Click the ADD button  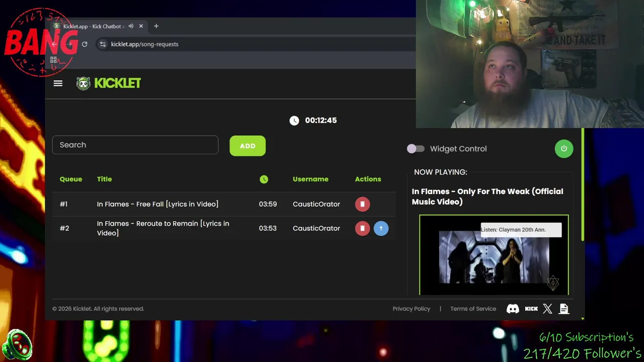click(x=248, y=146)
